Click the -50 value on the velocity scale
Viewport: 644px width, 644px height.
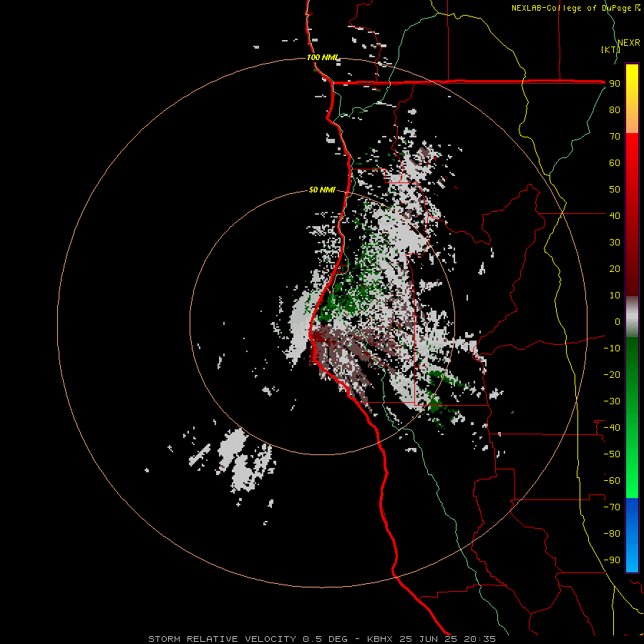click(x=612, y=454)
